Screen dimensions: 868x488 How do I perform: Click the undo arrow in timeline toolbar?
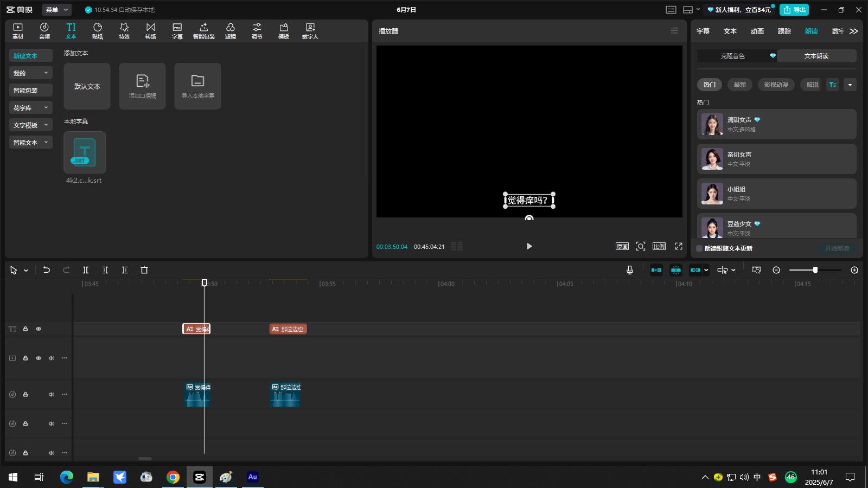47,270
